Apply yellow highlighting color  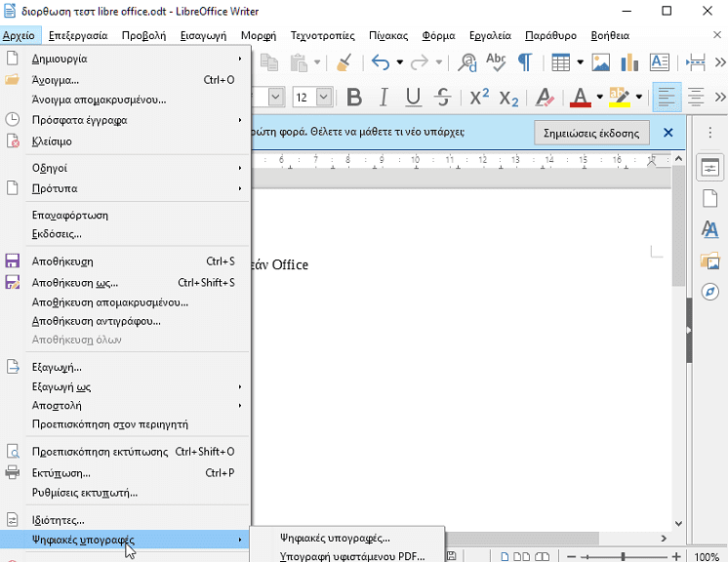click(x=620, y=98)
